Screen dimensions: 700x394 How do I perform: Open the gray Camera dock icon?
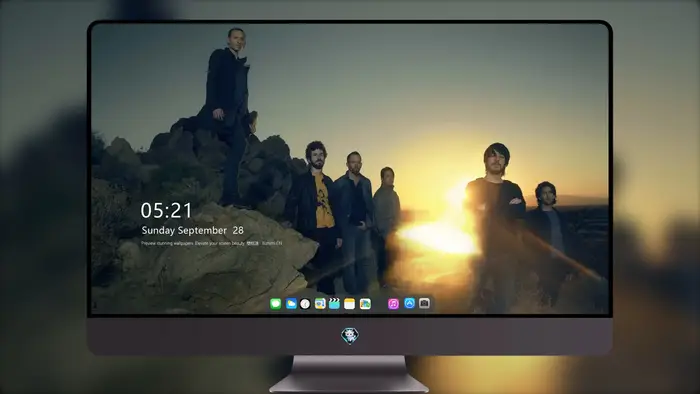coord(425,303)
